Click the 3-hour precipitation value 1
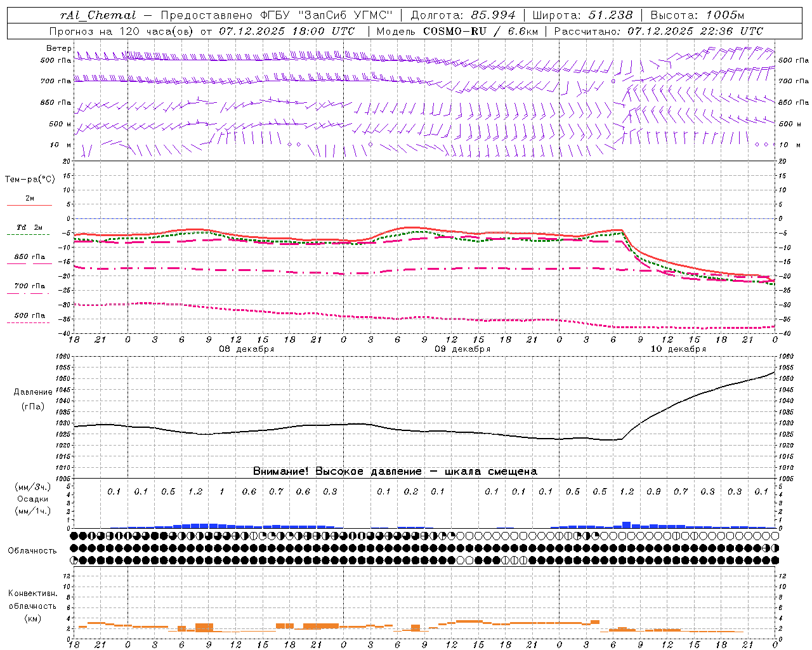 pos(222,491)
